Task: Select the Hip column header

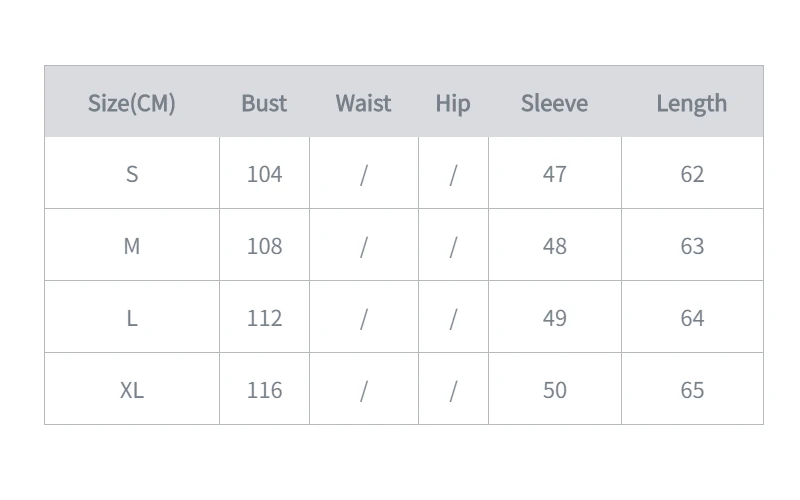Action: coord(453,104)
